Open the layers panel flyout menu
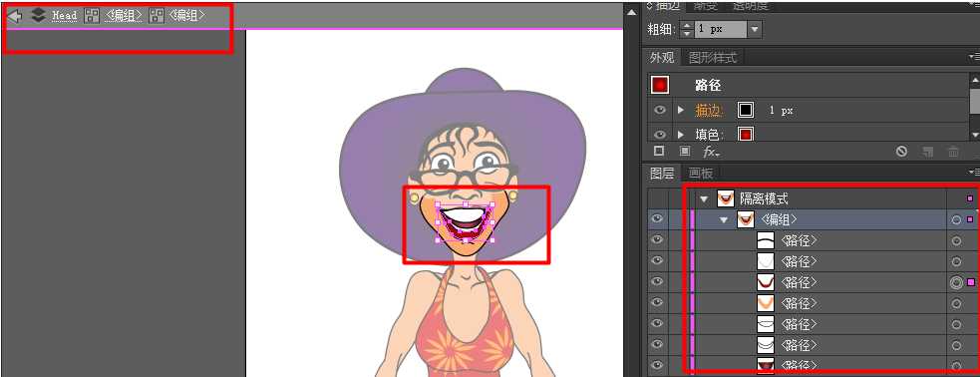 tap(973, 173)
